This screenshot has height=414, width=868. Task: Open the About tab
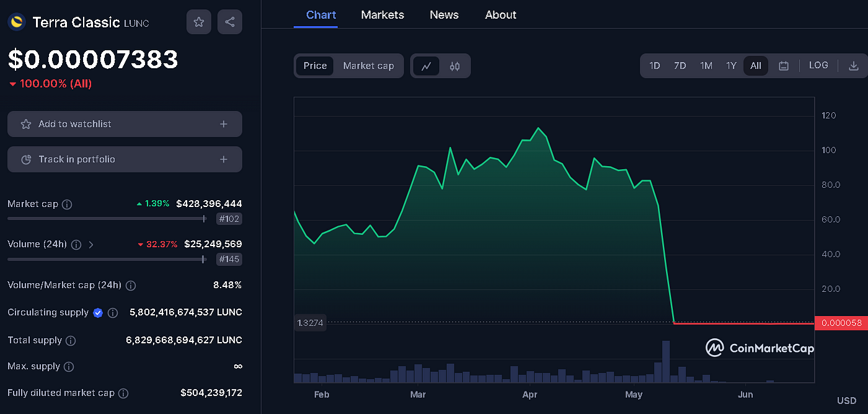[x=500, y=15]
